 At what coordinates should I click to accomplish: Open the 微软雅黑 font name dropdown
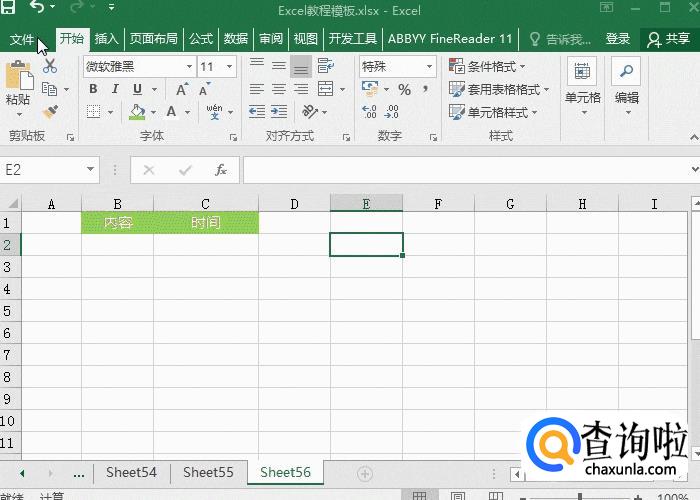tap(189, 67)
